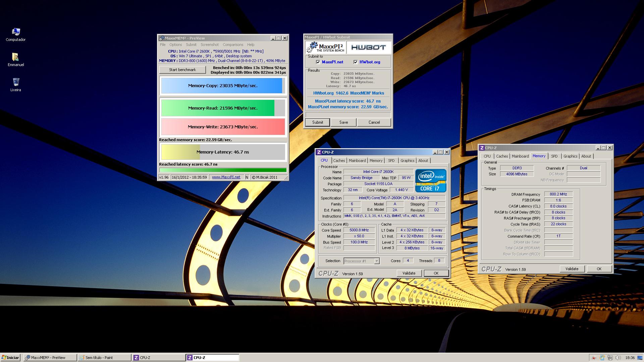Open the File menu in MaxxMEM²
The width and height of the screenshot is (644, 362).
click(163, 45)
